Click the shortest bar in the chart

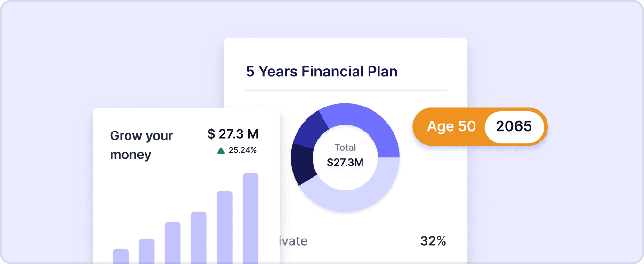(x=121, y=256)
